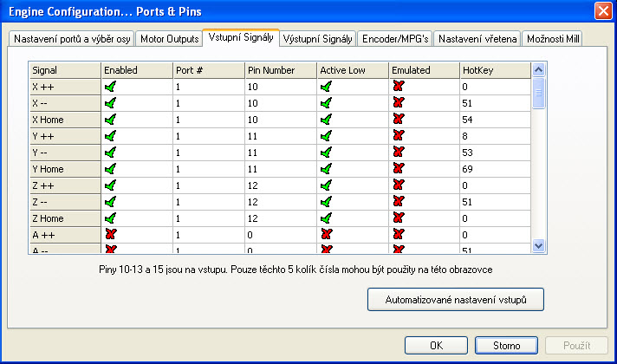
Task: Close the Engine Configuration dialog window
Action: (x=601, y=11)
